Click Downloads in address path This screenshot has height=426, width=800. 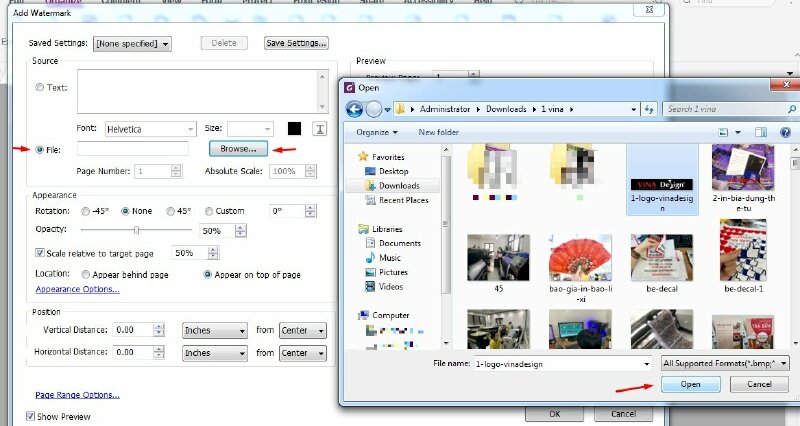coord(506,109)
